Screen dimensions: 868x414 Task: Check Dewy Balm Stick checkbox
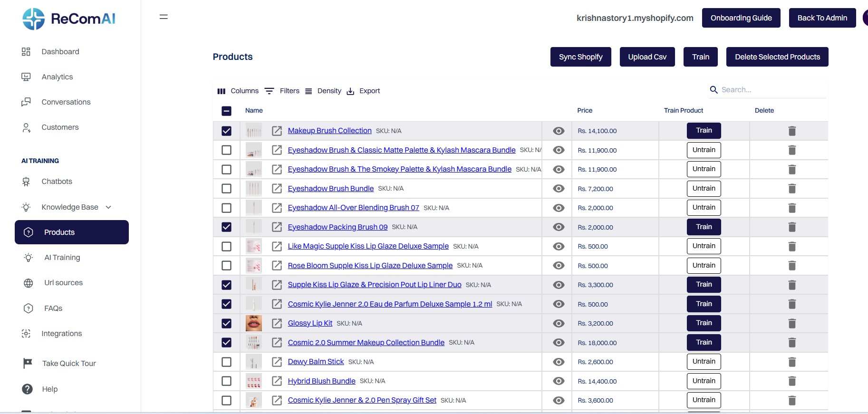tap(227, 362)
